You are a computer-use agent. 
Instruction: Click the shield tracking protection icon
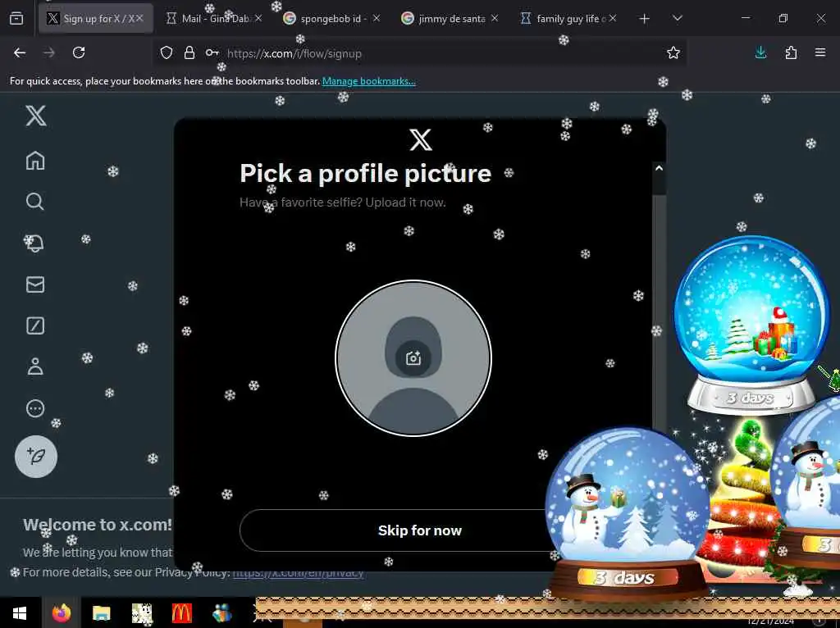[x=167, y=53]
